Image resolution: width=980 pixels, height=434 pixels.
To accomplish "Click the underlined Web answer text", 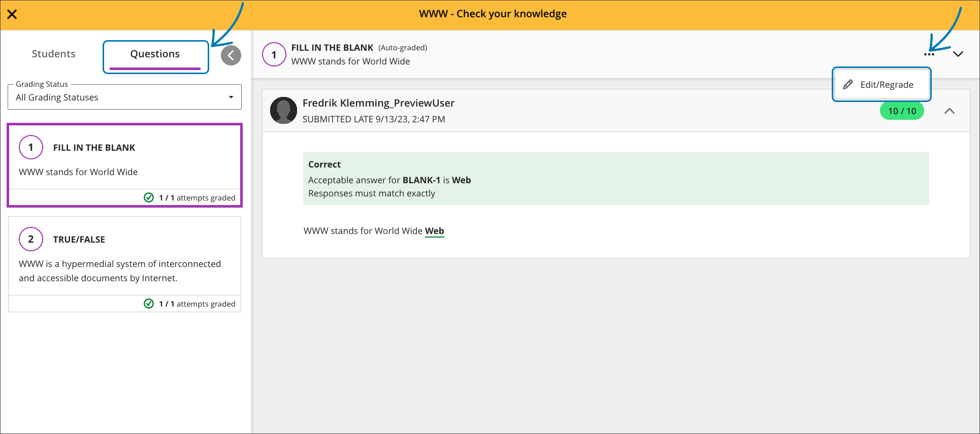I will pos(434,231).
